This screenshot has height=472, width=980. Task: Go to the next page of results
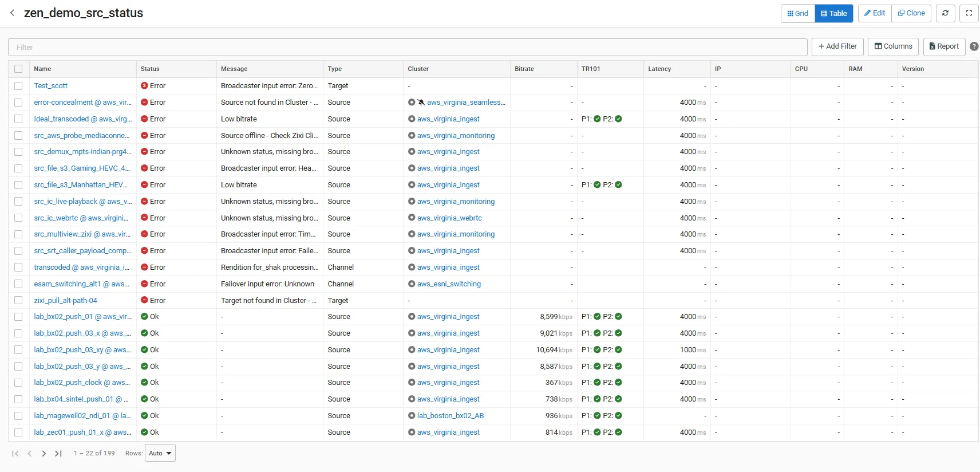coord(44,453)
